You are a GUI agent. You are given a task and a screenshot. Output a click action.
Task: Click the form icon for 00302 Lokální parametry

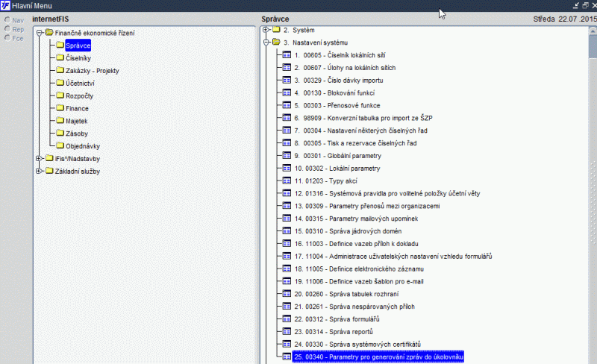coord(287,168)
